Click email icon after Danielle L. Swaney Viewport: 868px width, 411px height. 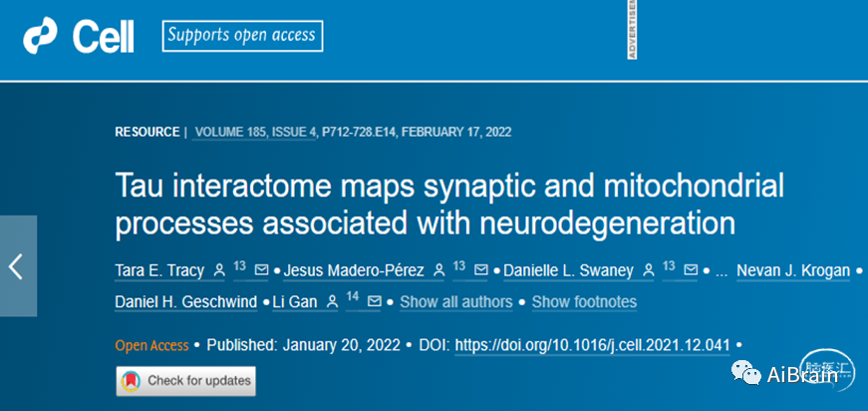pyautogui.click(x=692, y=270)
